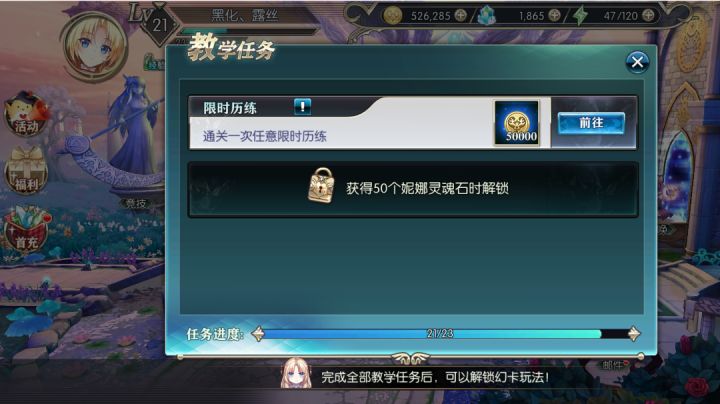This screenshot has height=404, width=720.
Task: Open the exclamation info icon beside 限时历练
Action: pyautogui.click(x=302, y=107)
